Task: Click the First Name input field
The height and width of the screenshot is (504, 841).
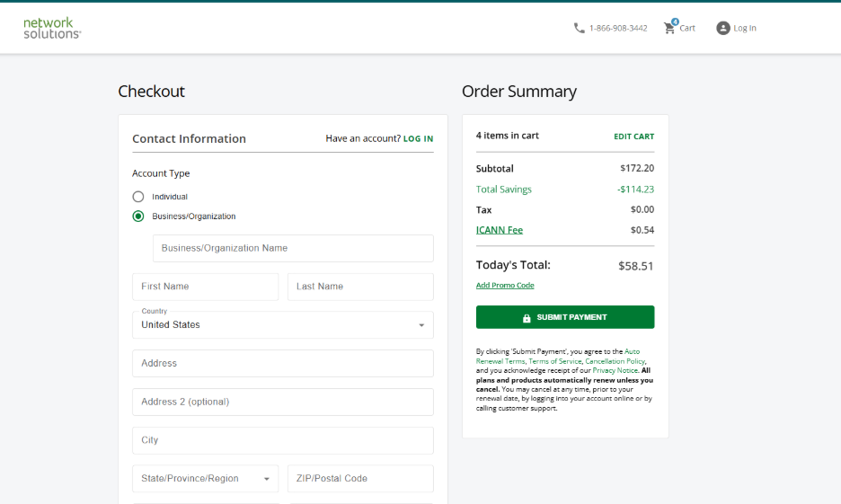Action: [205, 287]
